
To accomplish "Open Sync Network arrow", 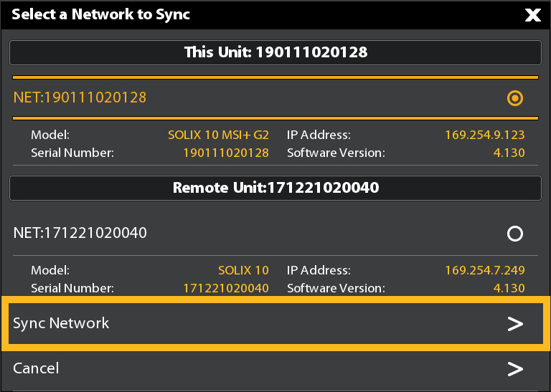I will 515,324.
